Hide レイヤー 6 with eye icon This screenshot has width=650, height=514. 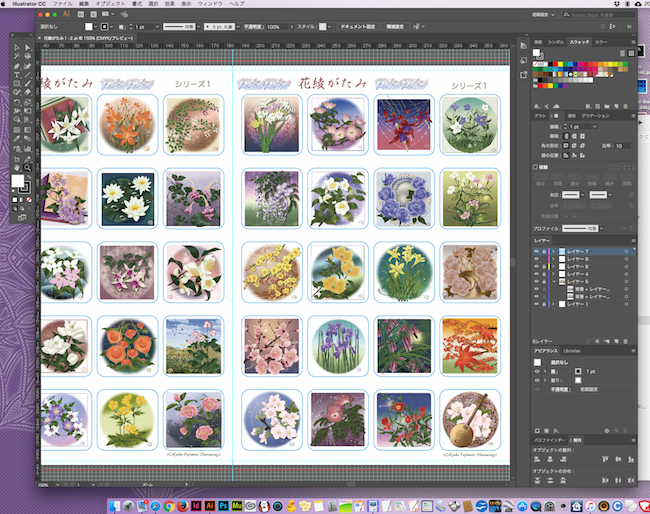pos(536,267)
